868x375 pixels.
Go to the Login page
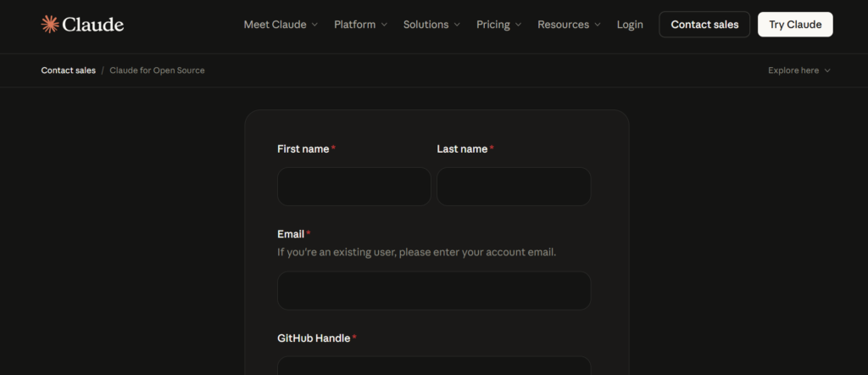pyautogui.click(x=630, y=25)
